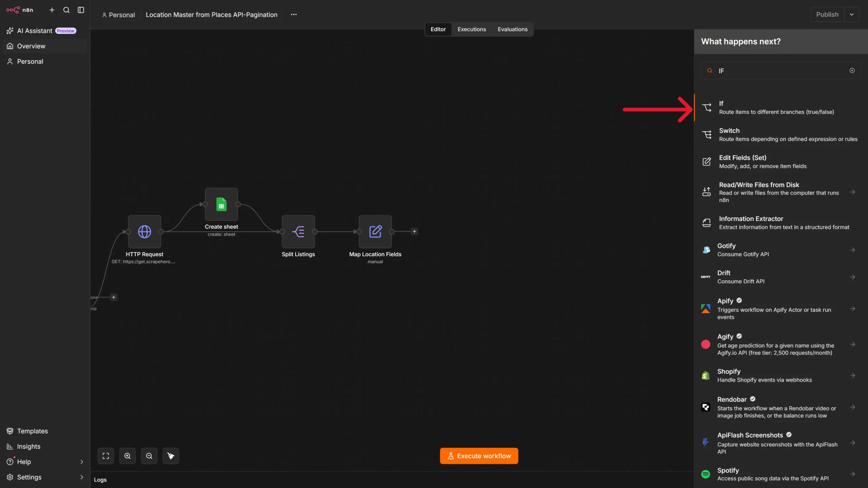Select the If node from results
Screen dimensions: 868x488
pos(781,107)
